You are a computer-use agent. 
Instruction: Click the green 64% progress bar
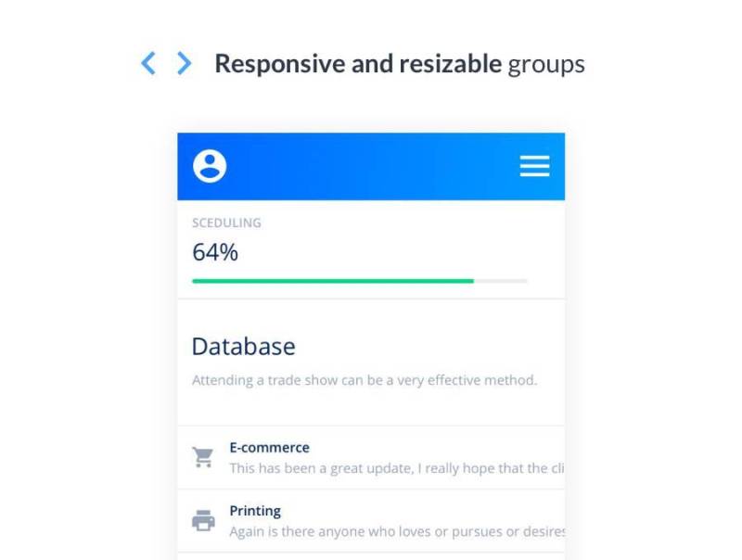(332, 280)
